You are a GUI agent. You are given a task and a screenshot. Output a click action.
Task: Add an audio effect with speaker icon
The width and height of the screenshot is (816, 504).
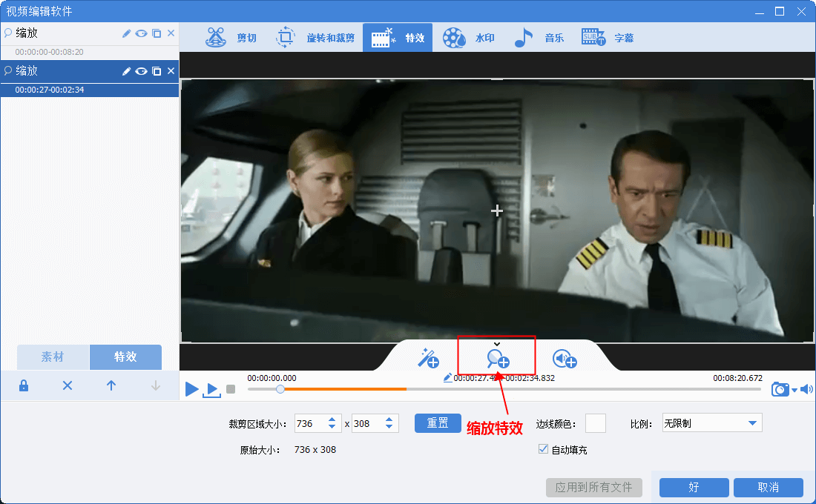pyautogui.click(x=565, y=359)
